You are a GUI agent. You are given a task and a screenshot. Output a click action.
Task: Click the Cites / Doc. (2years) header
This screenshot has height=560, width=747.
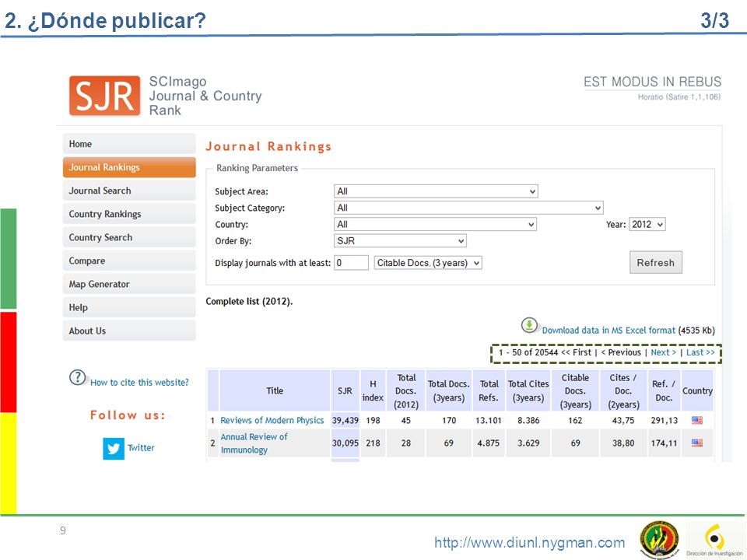click(x=623, y=390)
